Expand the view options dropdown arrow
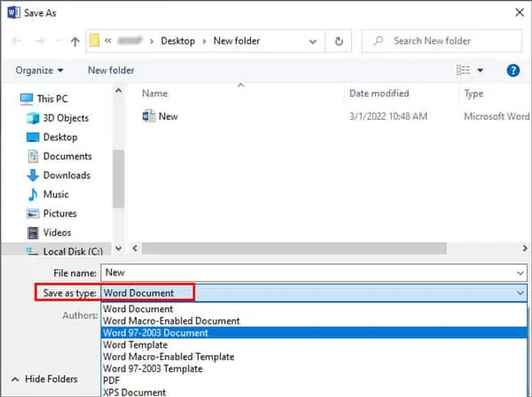Viewport: 532px width, 397px height. coord(480,70)
